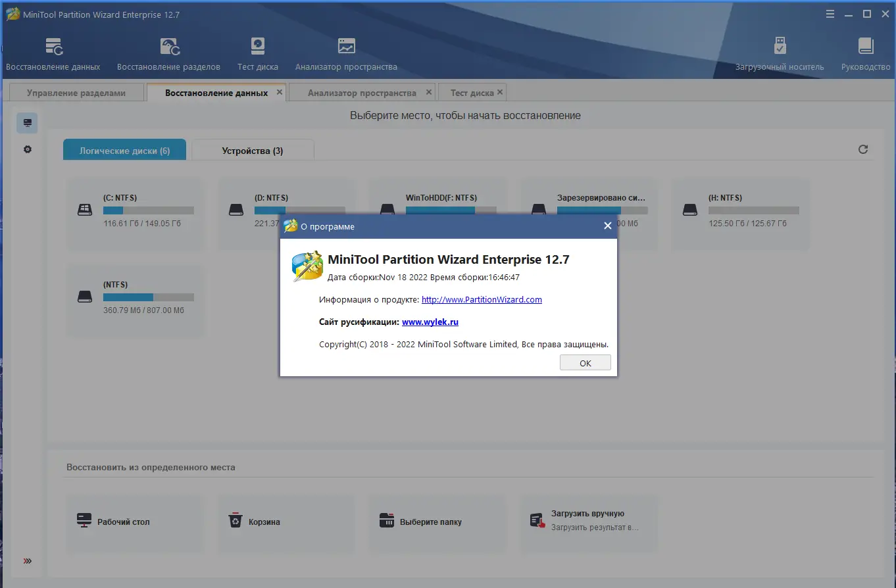The height and width of the screenshot is (588, 896).
Task: Expand the left sidebar with red double arrows
Action: coord(27,561)
